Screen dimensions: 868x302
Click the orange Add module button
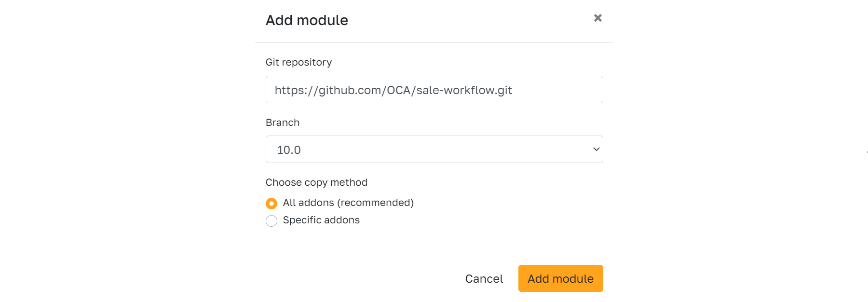tap(560, 278)
